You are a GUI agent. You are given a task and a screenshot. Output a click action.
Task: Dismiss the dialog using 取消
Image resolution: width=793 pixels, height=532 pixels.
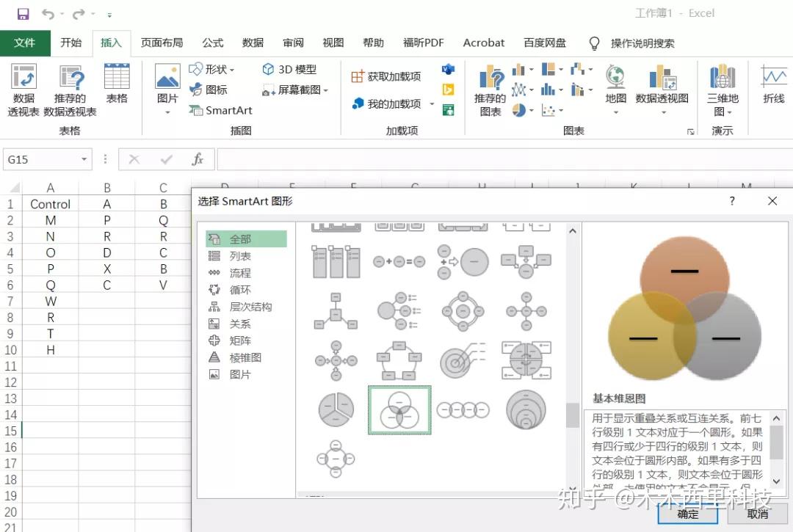(x=758, y=515)
